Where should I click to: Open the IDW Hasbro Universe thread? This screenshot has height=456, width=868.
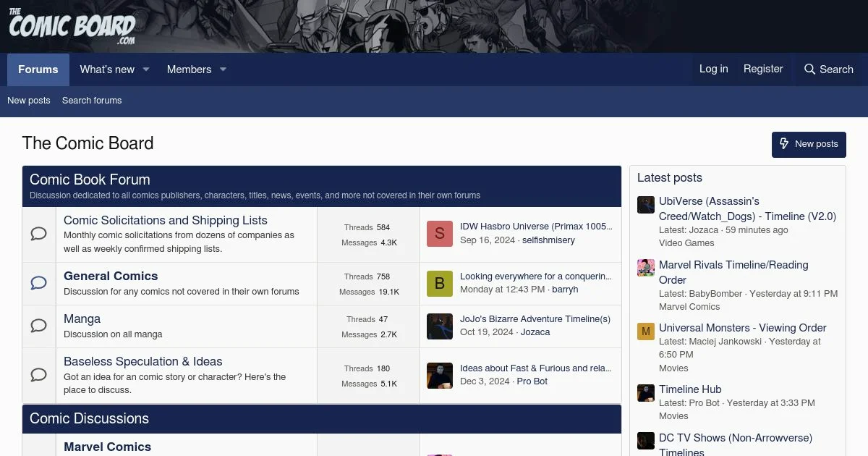point(536,227)
